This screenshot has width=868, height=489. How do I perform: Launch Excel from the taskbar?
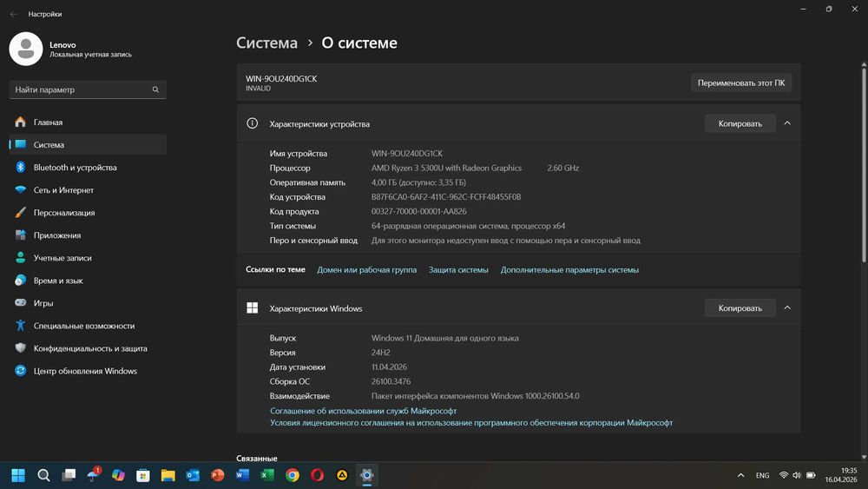pyautogui.click(x=267, y=475)
